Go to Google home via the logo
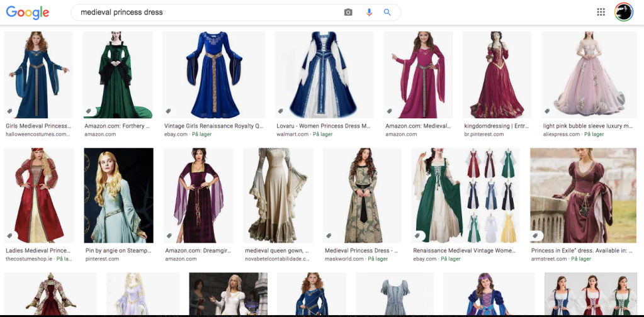This screenshot has width=644, height=317. click(28, 13)
